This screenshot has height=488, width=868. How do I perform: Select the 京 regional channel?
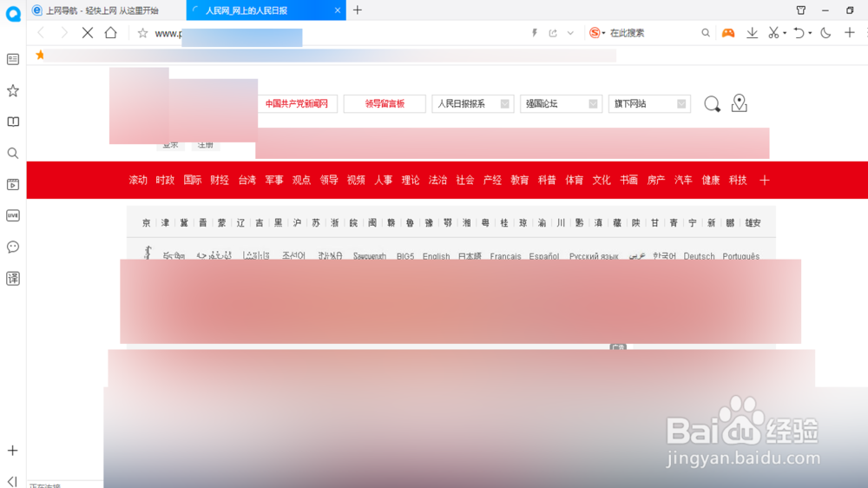[x=146, y=222]
